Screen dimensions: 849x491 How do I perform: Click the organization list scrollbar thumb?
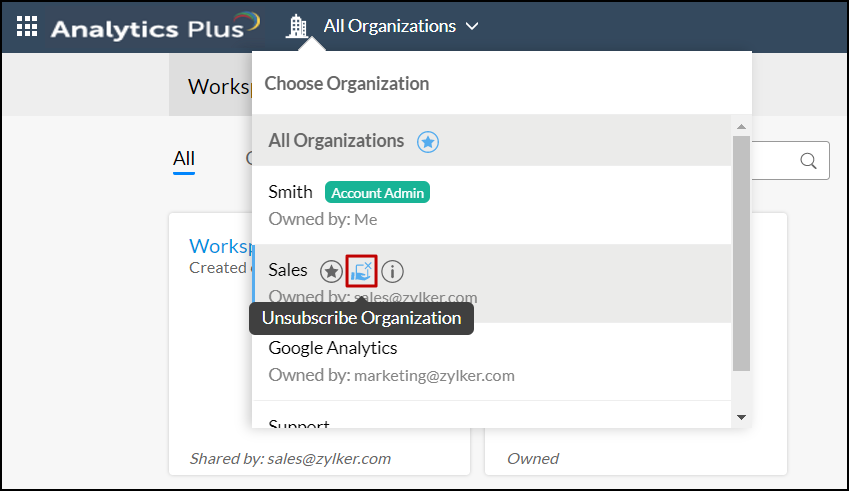[741, 253]
